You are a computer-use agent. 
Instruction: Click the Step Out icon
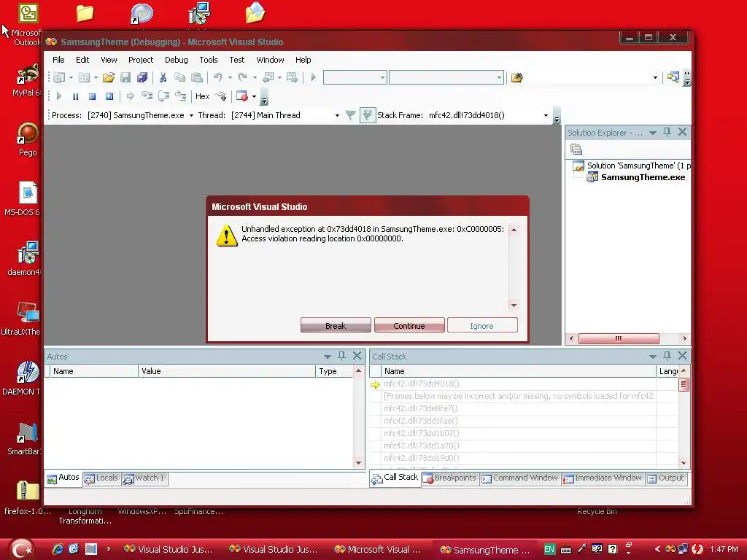pyautogui.click(x=181, y=96)
